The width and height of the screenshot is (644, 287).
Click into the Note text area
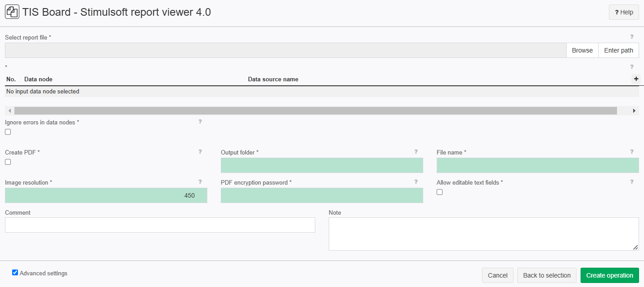click(x=484, y=234)
